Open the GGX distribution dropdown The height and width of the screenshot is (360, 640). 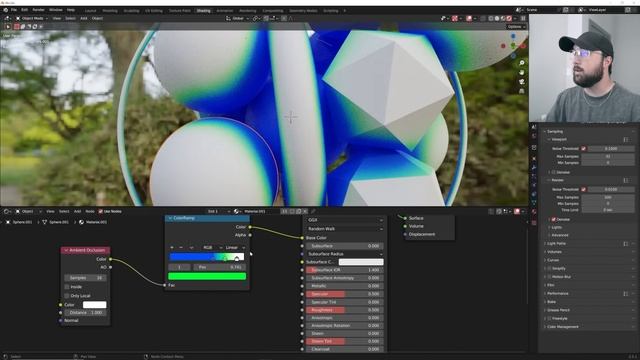tap(345, 220)
